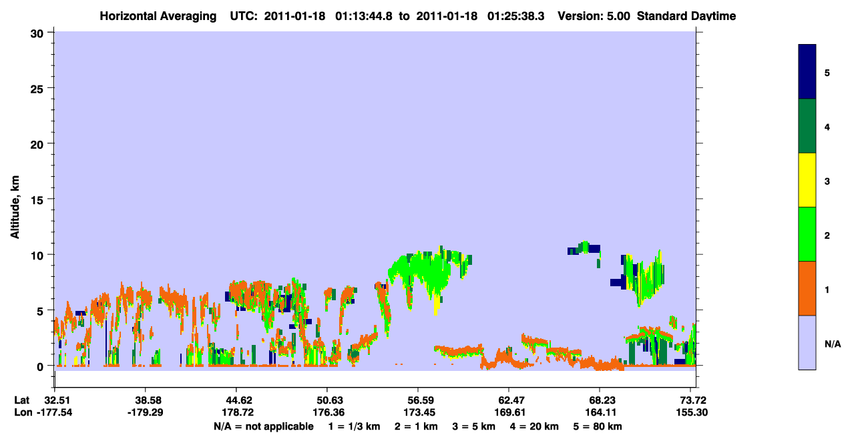Click the longitude value -179.29
The height and width of the screenshot is (445, 868).
tap(146, 413)
